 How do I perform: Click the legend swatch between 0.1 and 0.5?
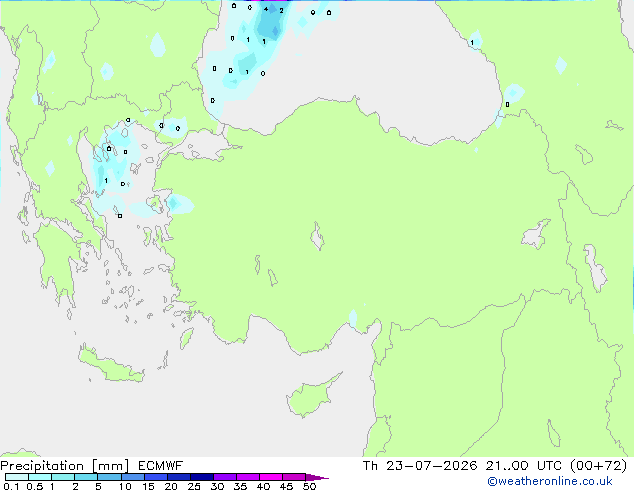[17, 477]
